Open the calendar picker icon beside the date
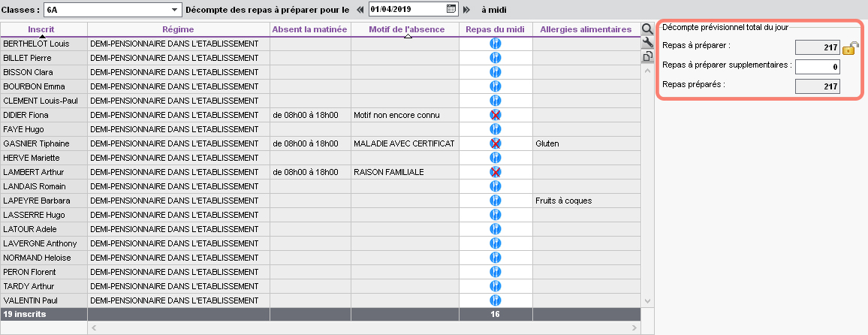This screenshot has height=335, width=868. click(x=451, y=9)
